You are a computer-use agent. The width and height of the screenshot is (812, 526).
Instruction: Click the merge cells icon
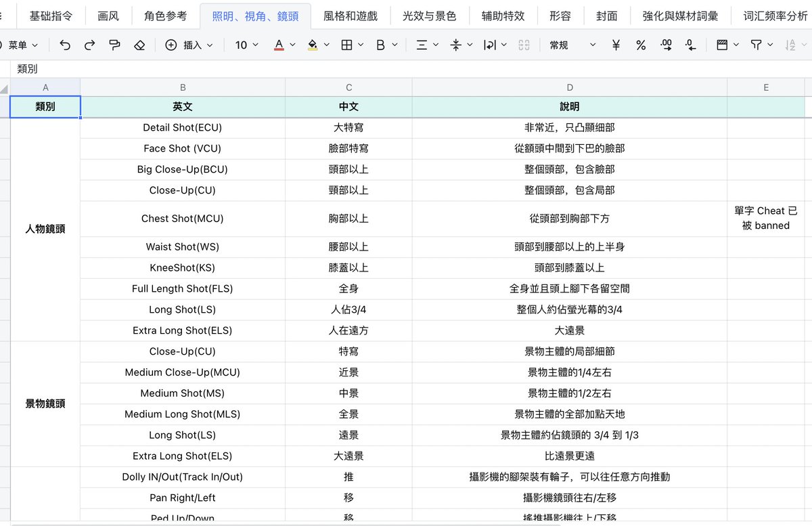click(523, 45)
